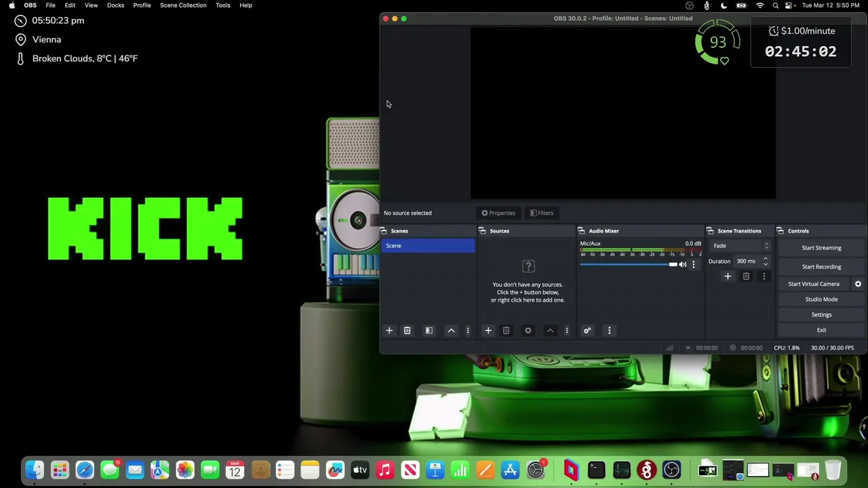Open source Filters button
This screenshot has width=868, height=488.
pyautogui.click(x=541, y=213)
